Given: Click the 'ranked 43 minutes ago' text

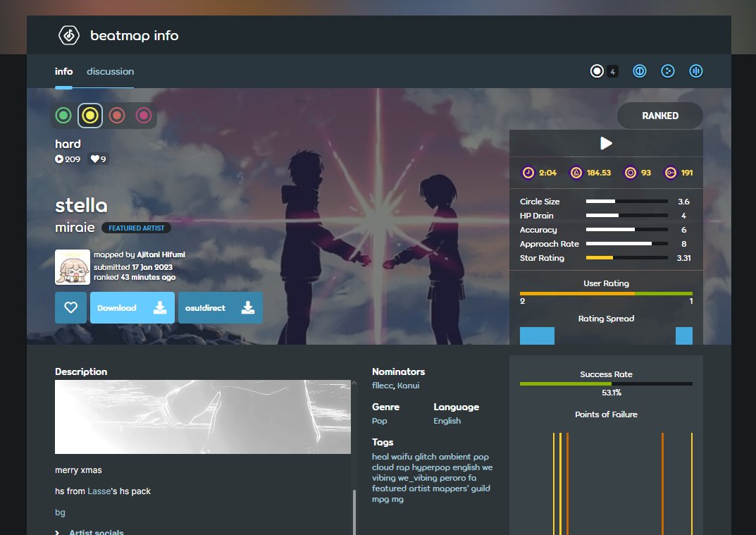Looking at the screenshot, I should pyautogui.click(x=135, y=277).
